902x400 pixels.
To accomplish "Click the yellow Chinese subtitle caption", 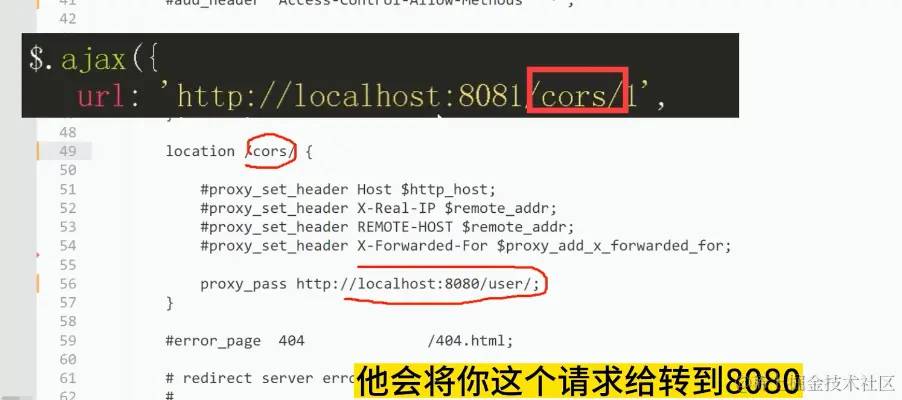I will [x=578, y=380].
